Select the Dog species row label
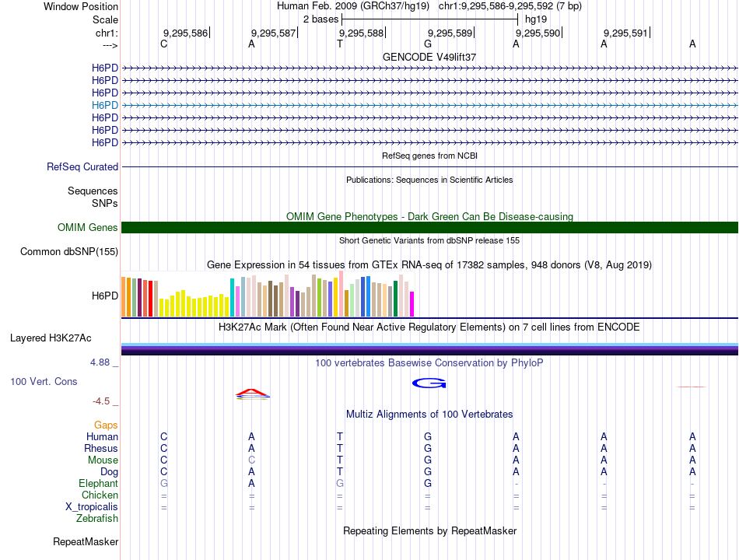This screenshot has width=739, height=560. point(109,472)
